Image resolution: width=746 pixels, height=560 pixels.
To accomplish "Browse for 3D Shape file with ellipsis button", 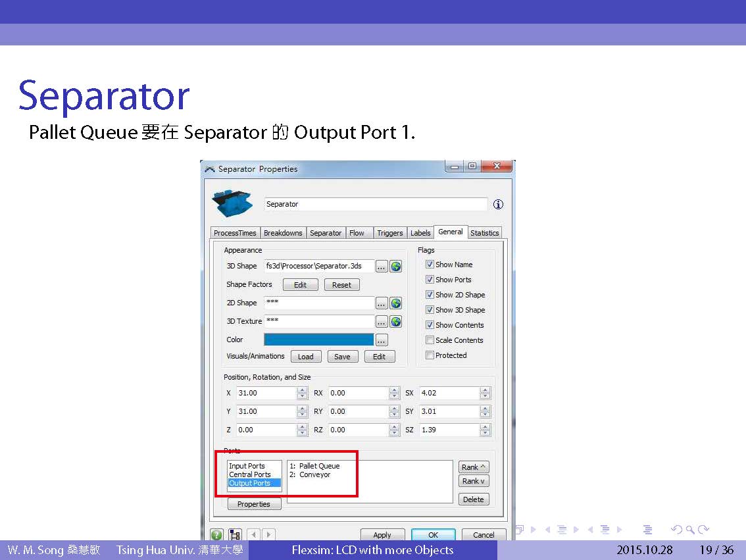I will (x=382, y=267).
